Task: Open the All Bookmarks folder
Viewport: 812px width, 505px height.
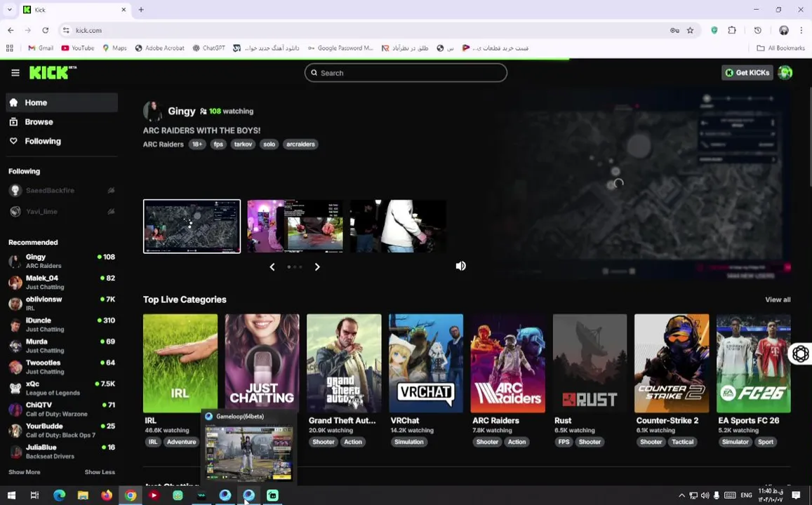Action: 780,48
